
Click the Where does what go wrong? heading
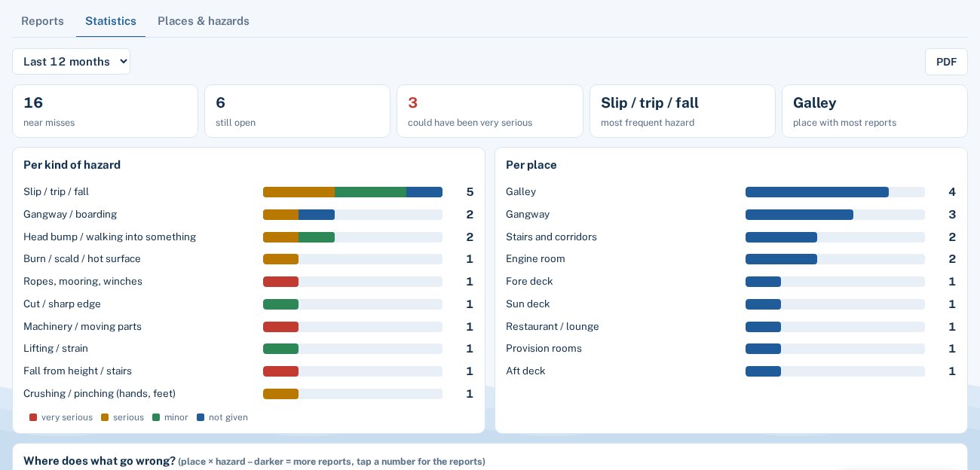tap(100, 461)
